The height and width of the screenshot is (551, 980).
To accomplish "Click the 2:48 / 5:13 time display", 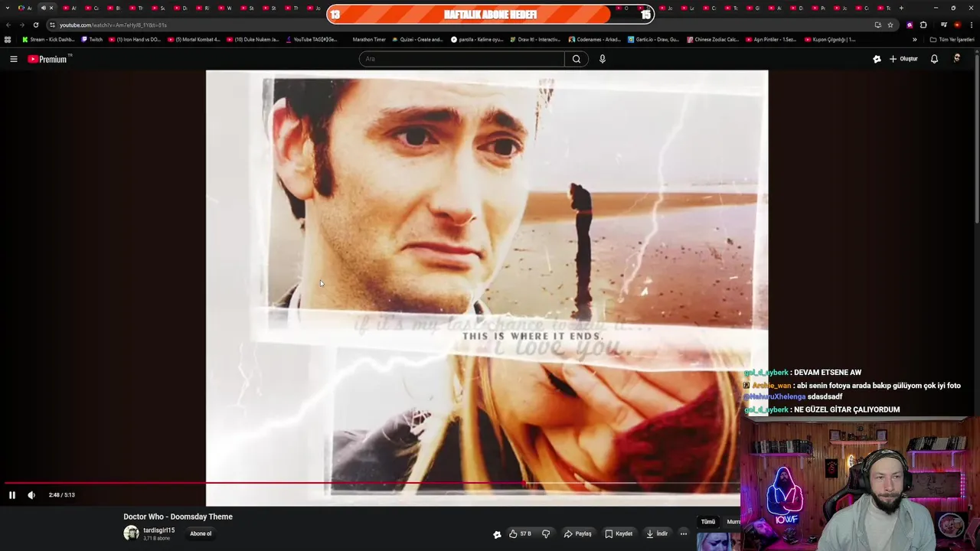I will tap(62, 495).
